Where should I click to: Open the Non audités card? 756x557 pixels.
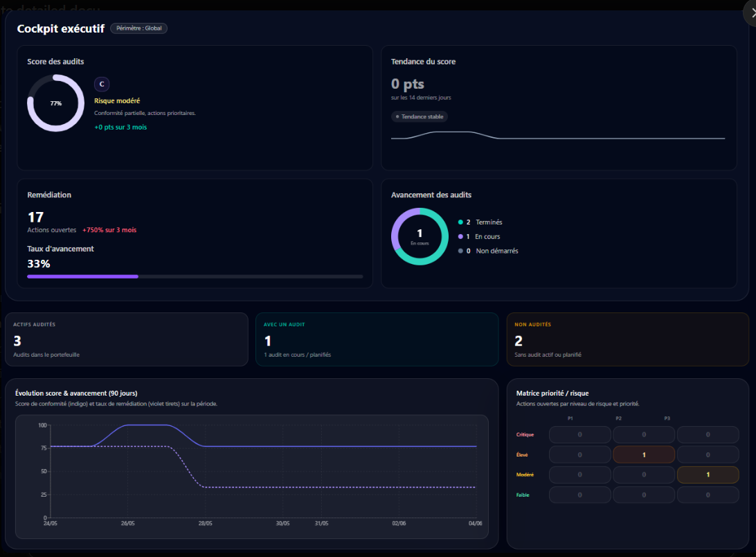628,339
